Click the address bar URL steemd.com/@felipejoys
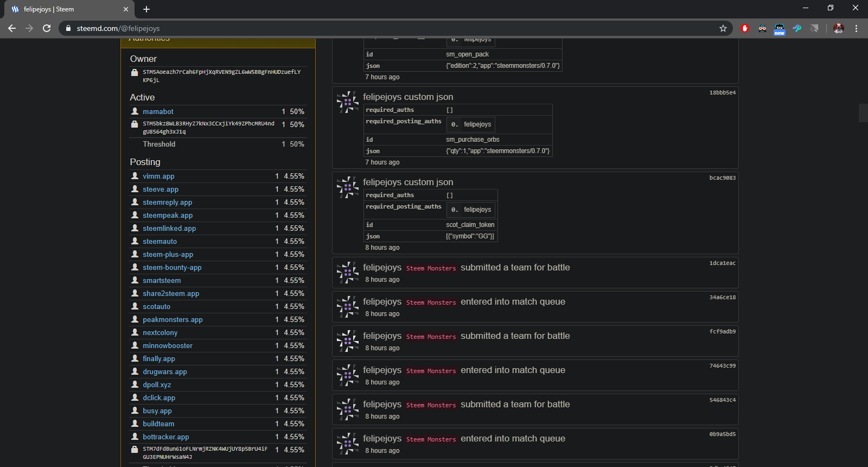The width and height of the screenshot is (868, 467). (x=118, y=28)
